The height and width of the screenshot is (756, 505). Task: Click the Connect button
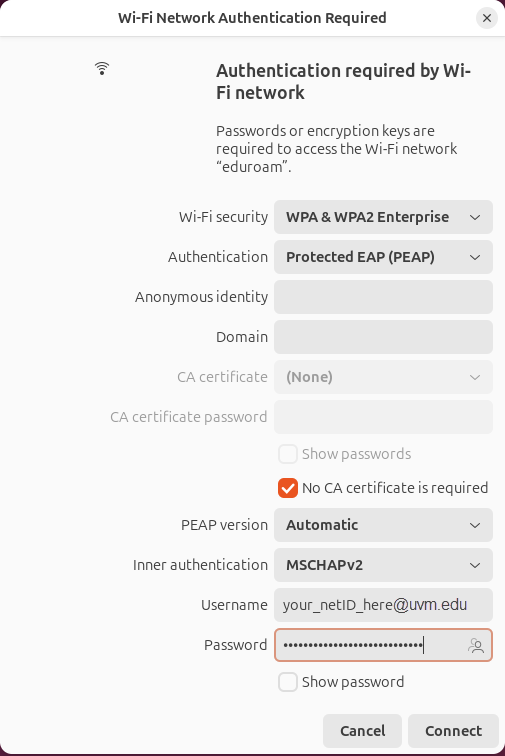click(x=453, y=731)
